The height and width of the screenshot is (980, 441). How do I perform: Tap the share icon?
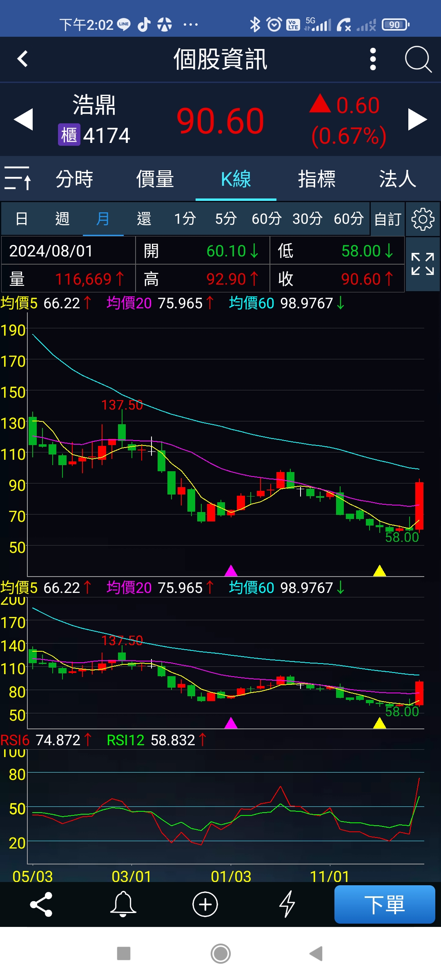pyautogui.click(x=41, y=904)
